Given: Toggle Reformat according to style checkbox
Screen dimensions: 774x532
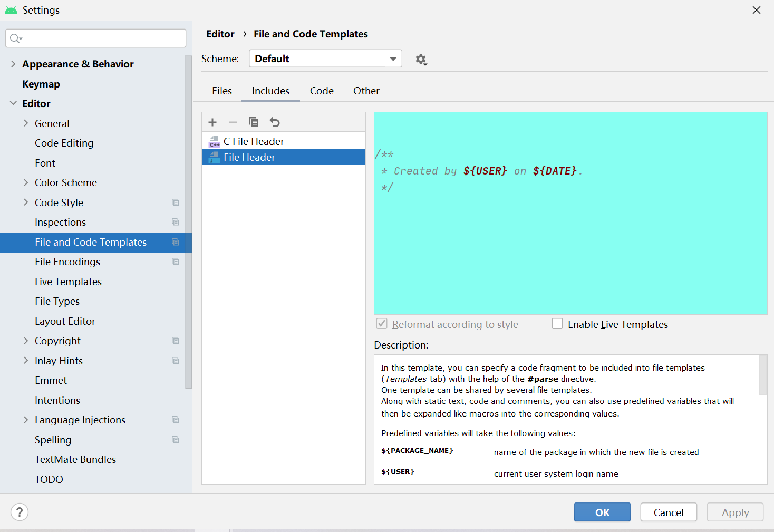Looking at the screenshot, I should 382,324.
